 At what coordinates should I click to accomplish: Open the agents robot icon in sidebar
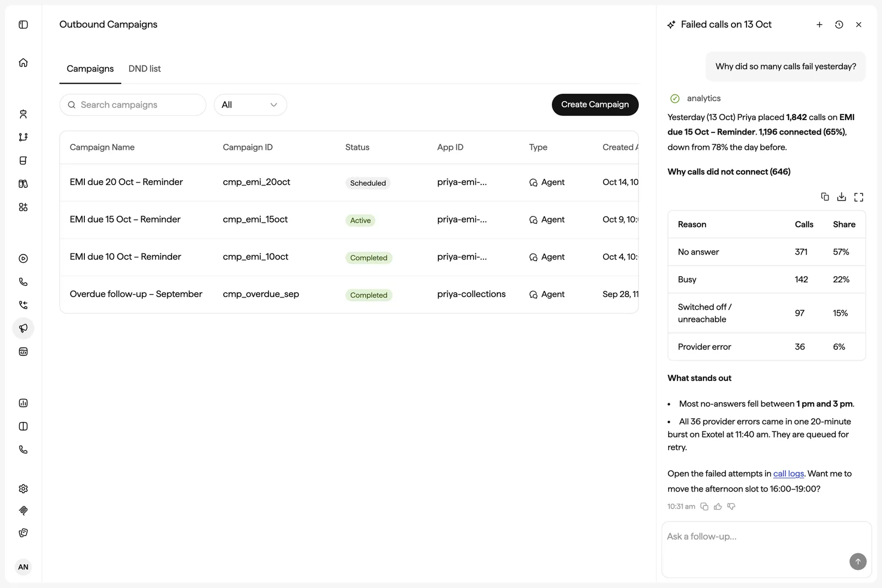click(23, 114)
